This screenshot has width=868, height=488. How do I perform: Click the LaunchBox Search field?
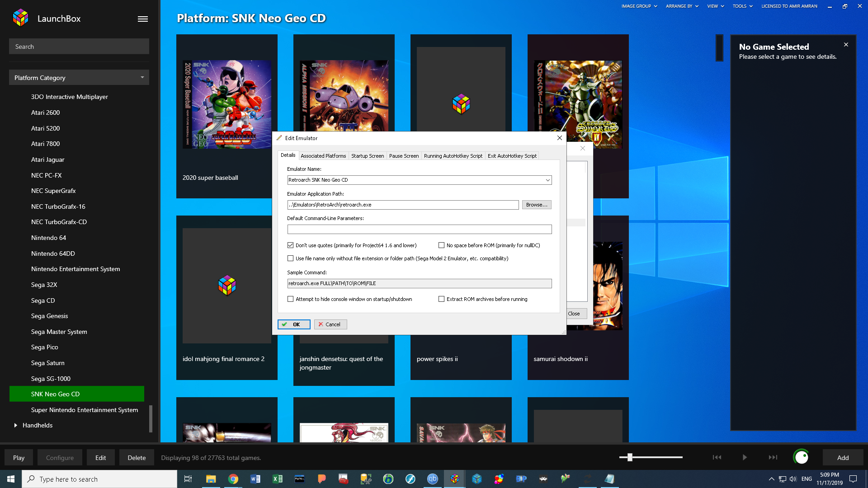[x=79, y=47]
